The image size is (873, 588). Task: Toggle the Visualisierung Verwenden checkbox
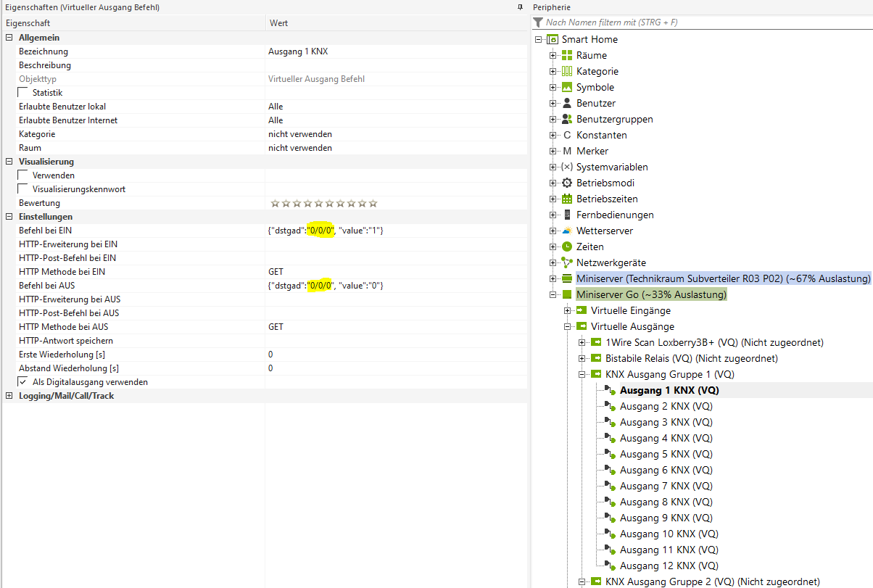(x=23, y=175)
